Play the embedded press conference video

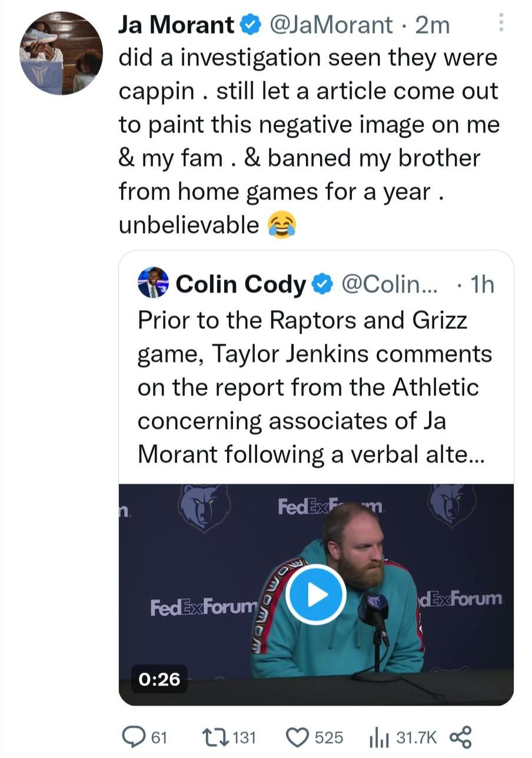tap(315, 594)
